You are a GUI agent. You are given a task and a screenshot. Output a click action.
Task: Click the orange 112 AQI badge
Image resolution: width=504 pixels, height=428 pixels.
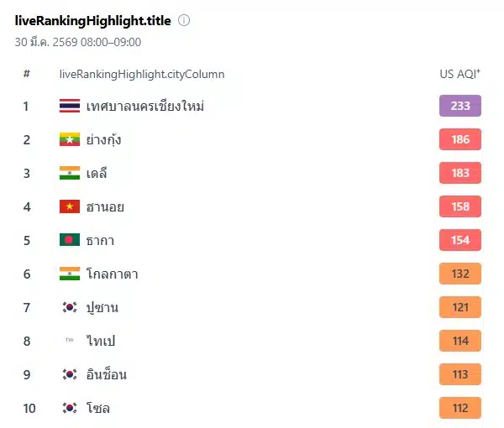pos(460,408)
